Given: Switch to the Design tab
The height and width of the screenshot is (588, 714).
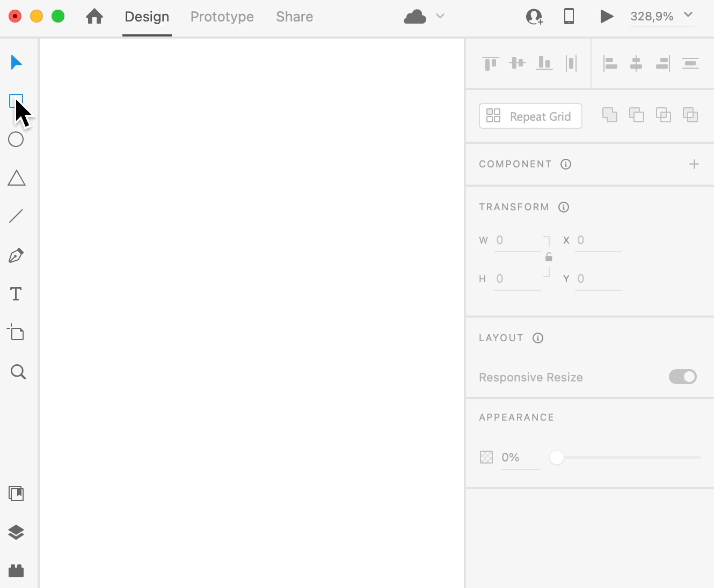Looking at the screenshot, I should pos(147,17).
